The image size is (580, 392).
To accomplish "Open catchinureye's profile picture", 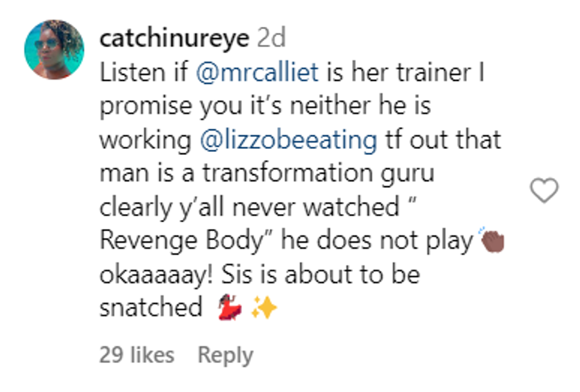I will 54,50.
